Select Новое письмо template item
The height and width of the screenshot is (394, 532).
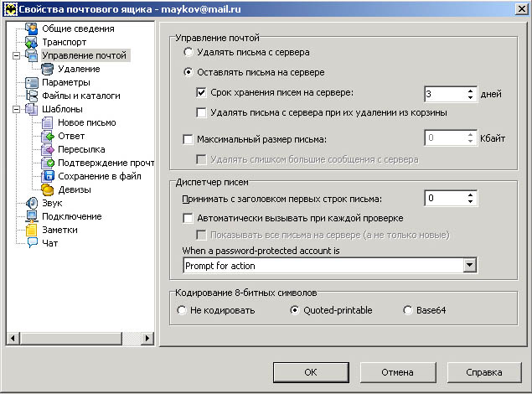(86, 122)
